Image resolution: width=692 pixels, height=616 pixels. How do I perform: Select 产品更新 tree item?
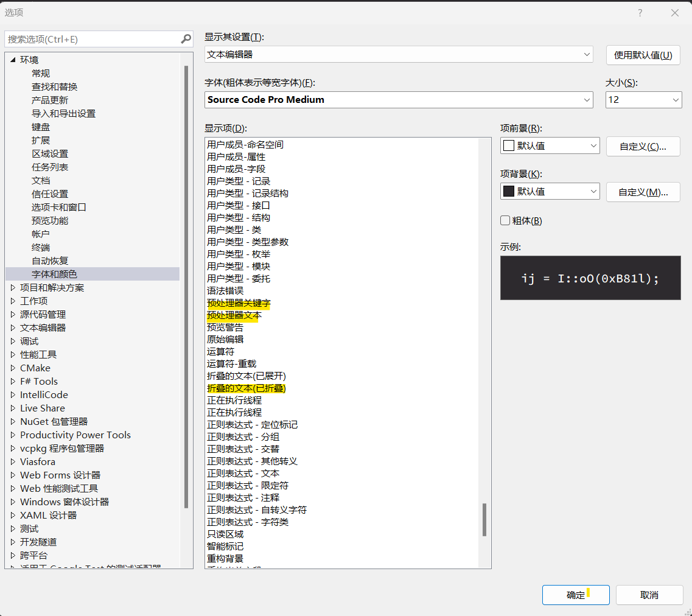[50, 100]
